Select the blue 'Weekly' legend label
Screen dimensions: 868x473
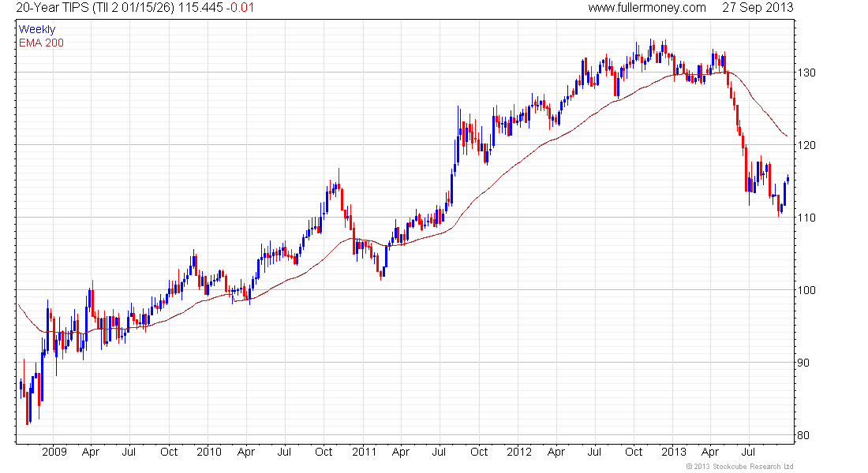pos(37,29)
